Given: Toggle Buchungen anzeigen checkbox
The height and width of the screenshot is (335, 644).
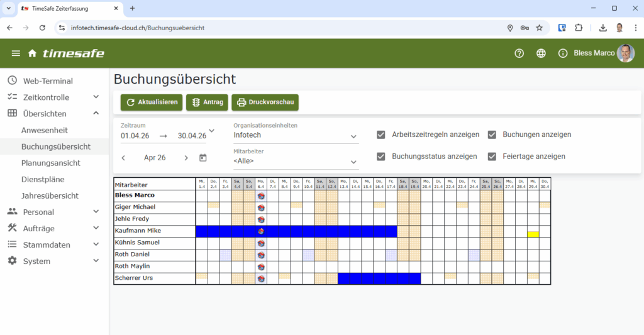Looking at the screenshot, I should (492, 135).
